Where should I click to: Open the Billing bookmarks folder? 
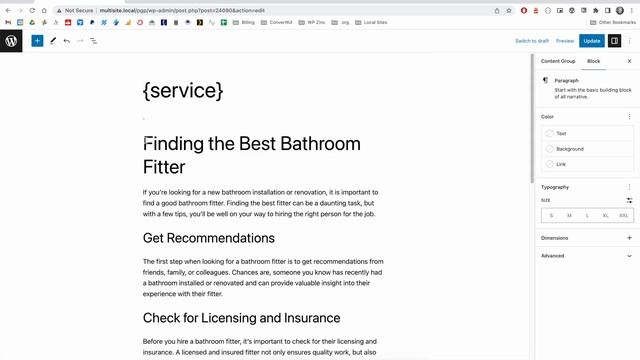click(x=244, y=22)
